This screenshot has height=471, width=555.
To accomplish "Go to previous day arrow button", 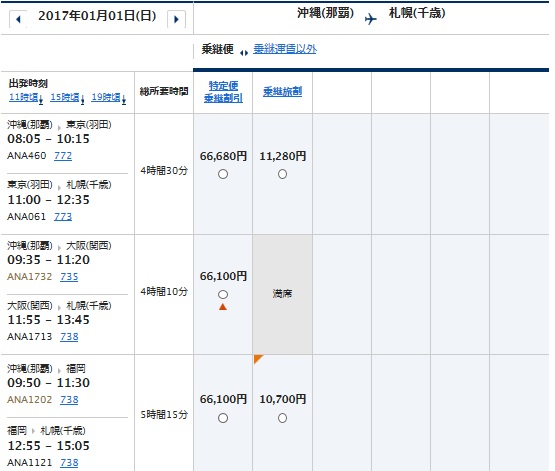I will pyautogui.click(x=18, y=19).
